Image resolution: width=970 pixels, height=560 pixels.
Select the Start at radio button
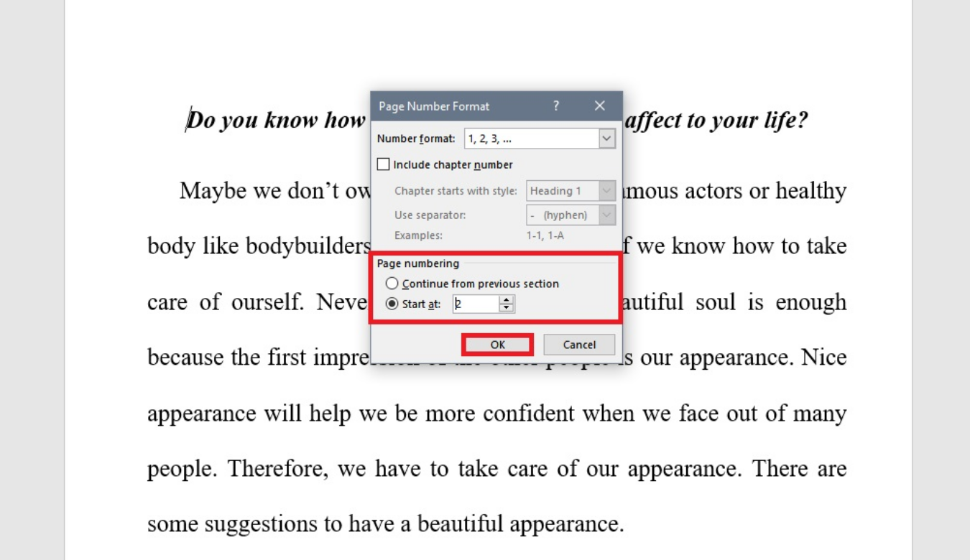(392, 304)
